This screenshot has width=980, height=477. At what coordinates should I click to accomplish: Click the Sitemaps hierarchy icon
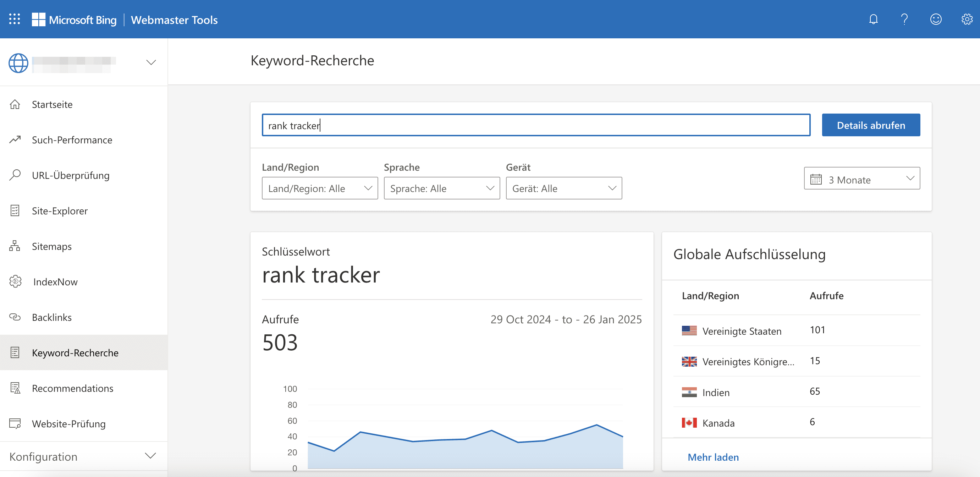coord(15,246)
